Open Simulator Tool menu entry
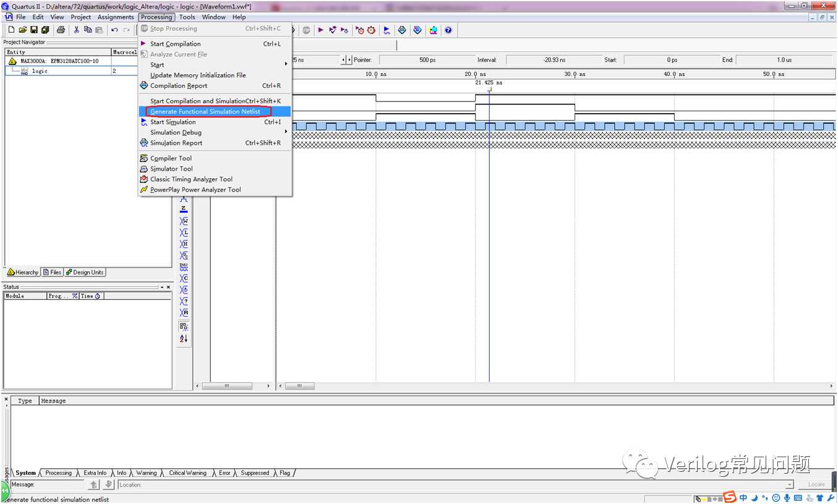This screenshot has height=504, width=838. (214, 168)
